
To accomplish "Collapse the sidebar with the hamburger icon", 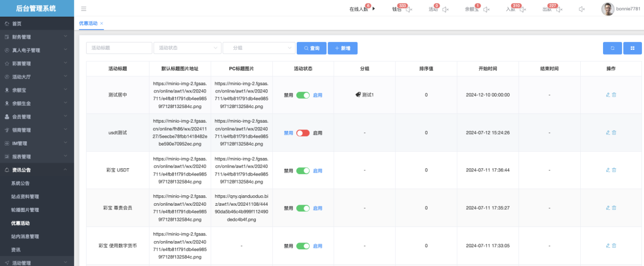I will (84, 9).
